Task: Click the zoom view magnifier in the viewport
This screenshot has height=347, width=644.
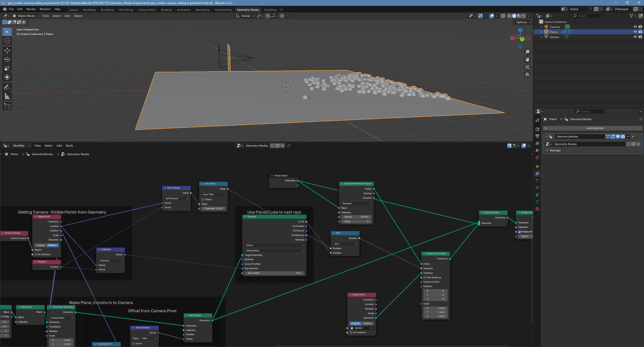Action: click(x=528, y=52)
